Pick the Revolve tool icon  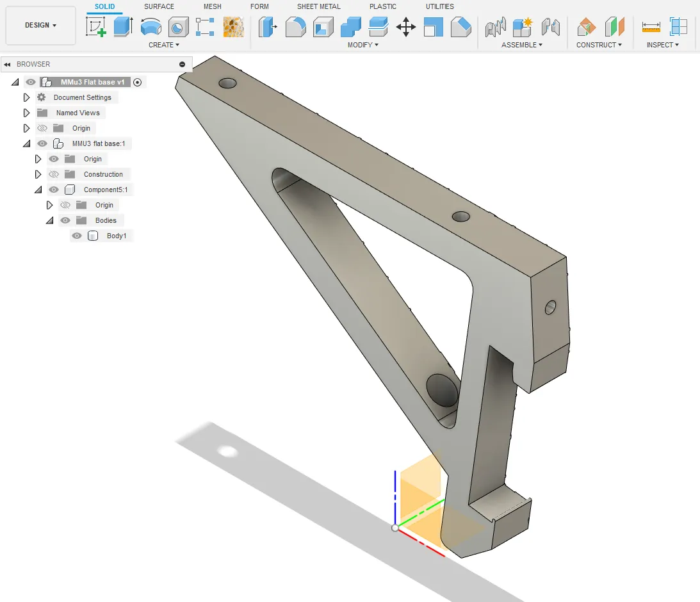click(151, 27)
